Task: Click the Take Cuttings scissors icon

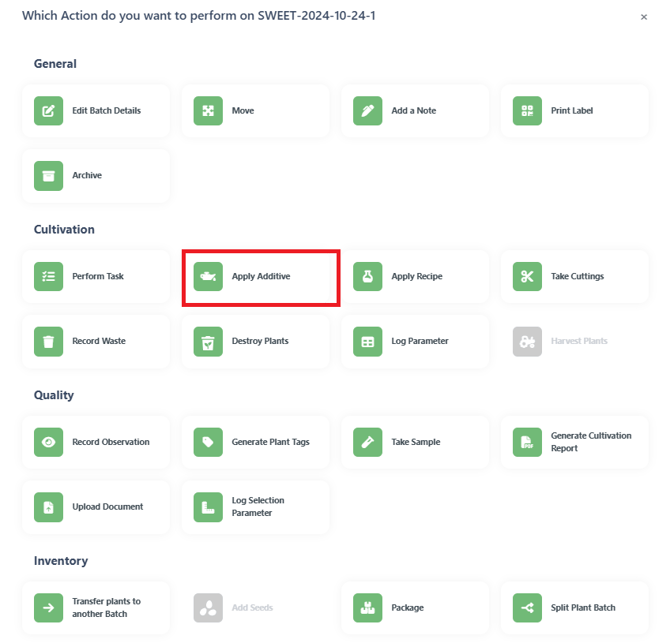Action: [x=527, y=276]
